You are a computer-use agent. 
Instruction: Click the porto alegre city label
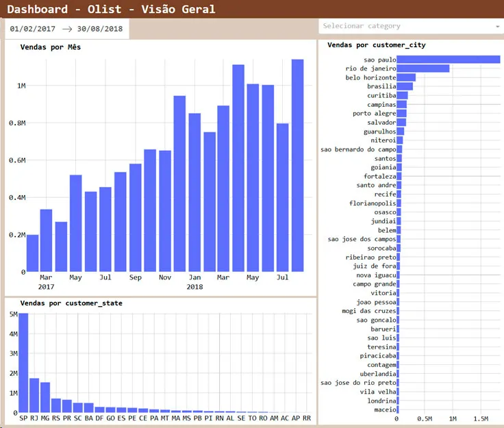click(374, 113)
